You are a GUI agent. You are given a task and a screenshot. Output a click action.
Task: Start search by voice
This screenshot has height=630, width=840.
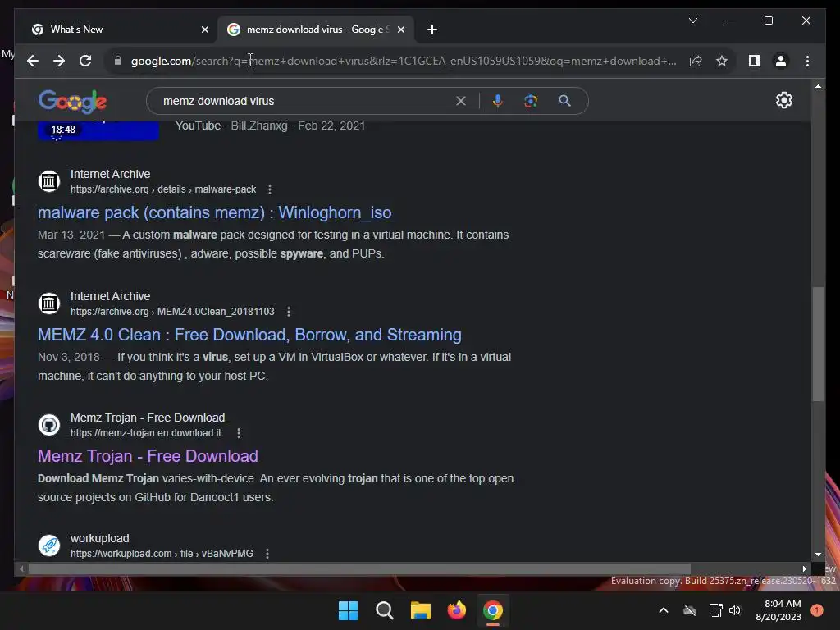coord(498,101)
